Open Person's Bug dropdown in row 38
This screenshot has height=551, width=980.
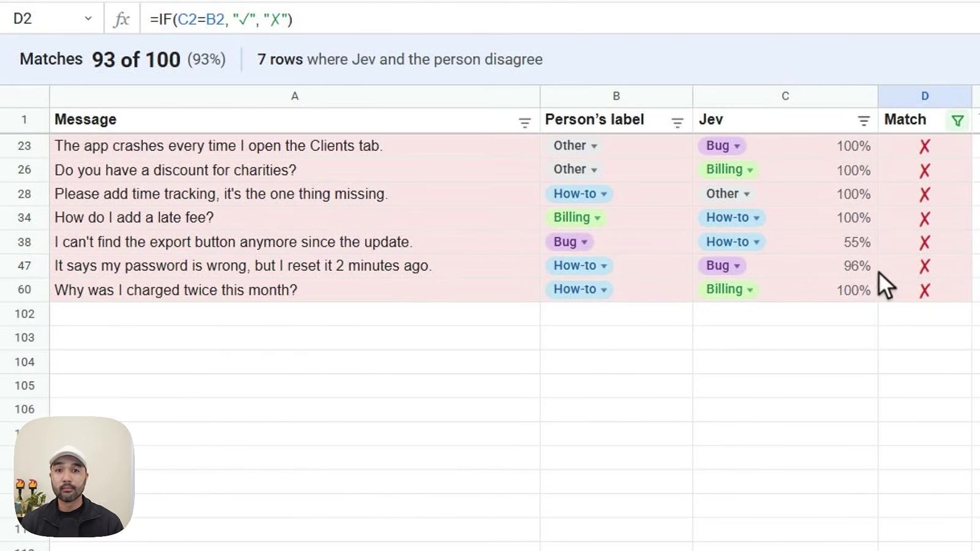point(570,242)
